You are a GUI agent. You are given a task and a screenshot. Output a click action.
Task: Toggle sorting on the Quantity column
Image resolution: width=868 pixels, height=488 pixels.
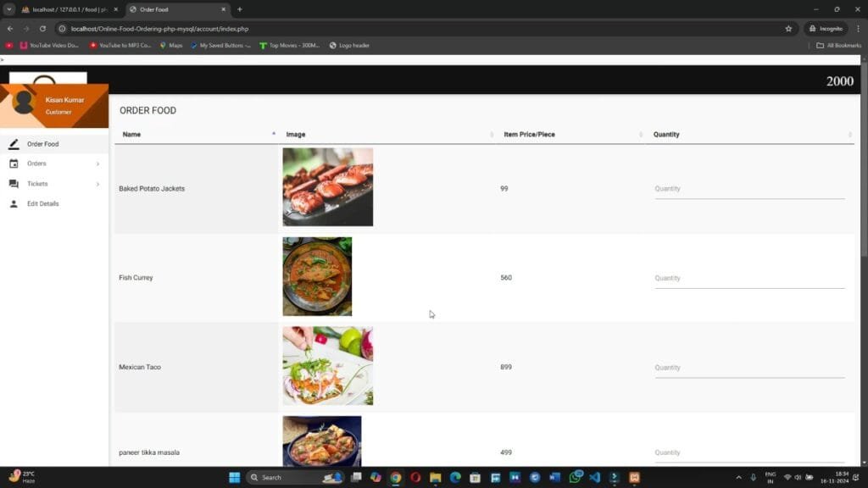click(850, 134)
